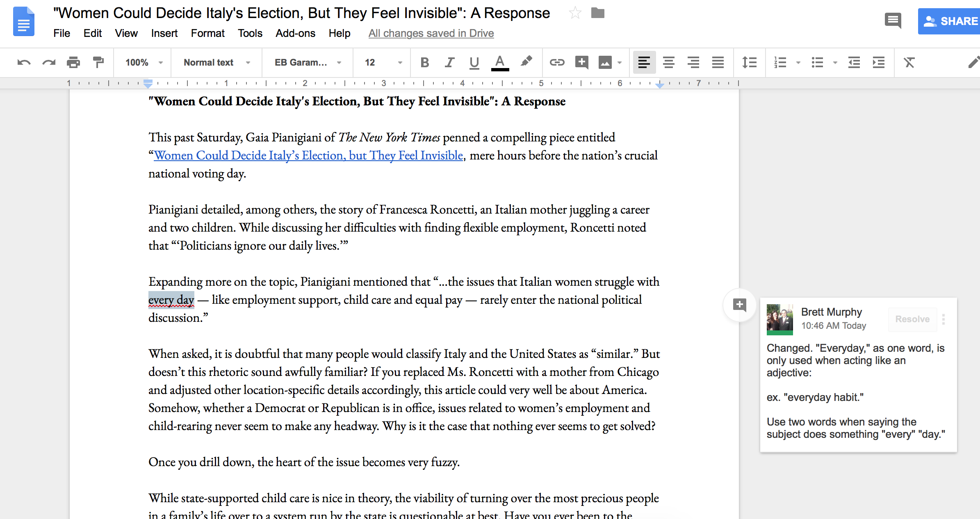Click the comment text Changed. "Everyday,"
The image size is (980, 519).
(x=818, y=348)
